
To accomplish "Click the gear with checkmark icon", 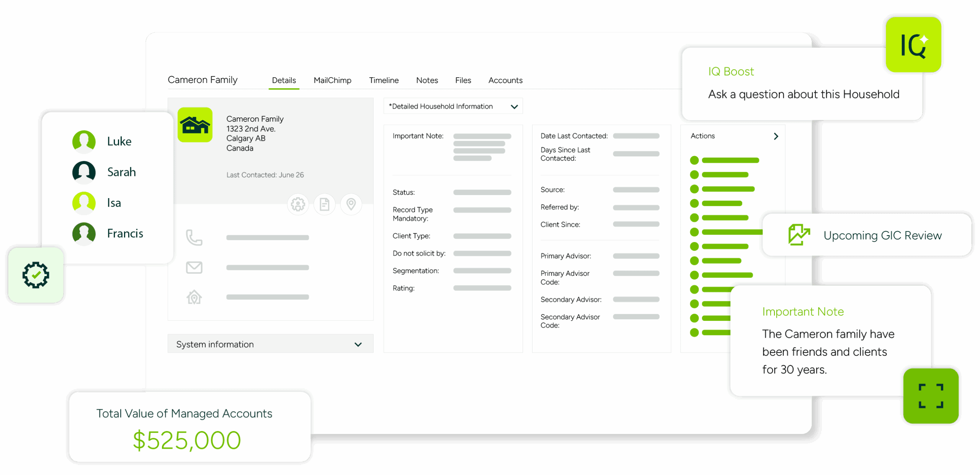I will (x=36, y=275).
